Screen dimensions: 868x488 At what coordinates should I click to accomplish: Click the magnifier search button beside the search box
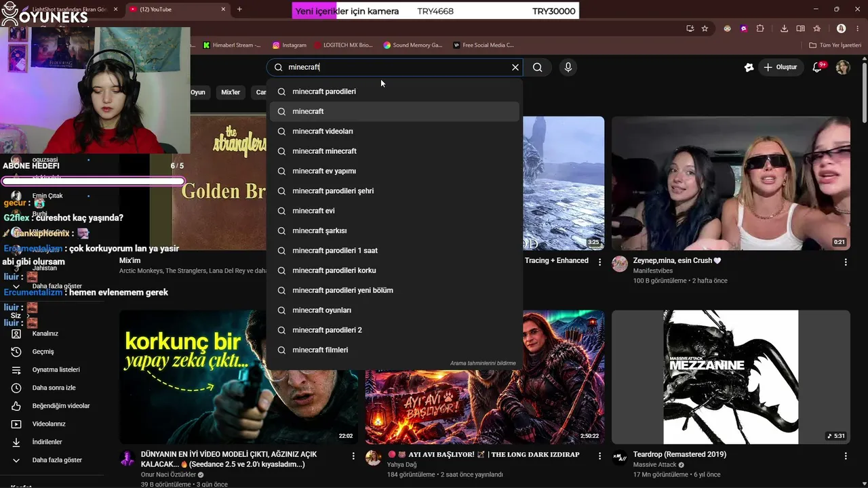pos(538,67)
